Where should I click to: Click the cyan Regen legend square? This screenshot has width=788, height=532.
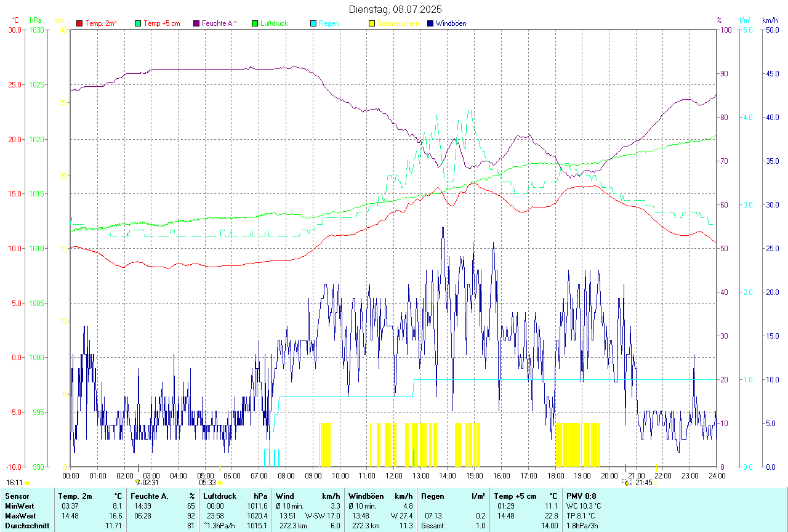[x=314, y=23]
